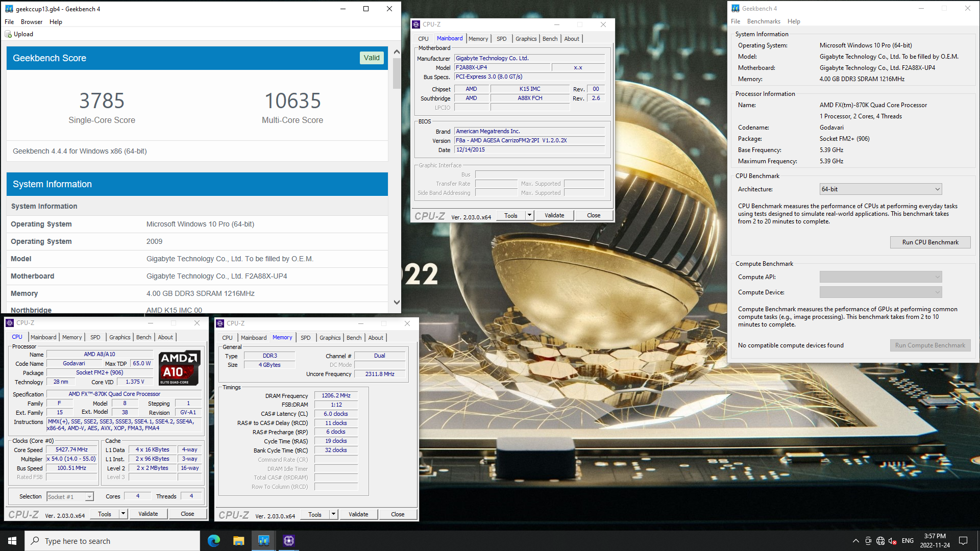Click CPU-Z CPU window title icon

(10, 323)
